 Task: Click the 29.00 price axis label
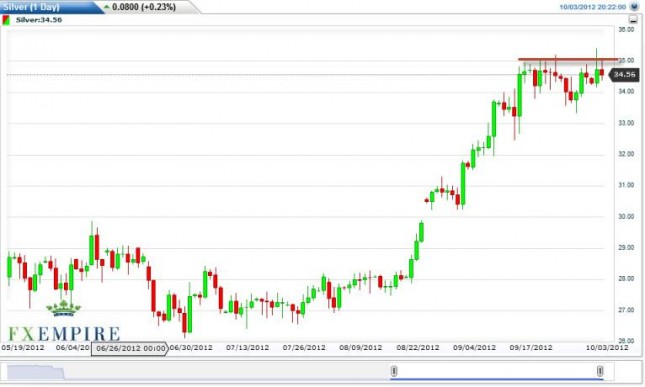(x=626, y=247)
